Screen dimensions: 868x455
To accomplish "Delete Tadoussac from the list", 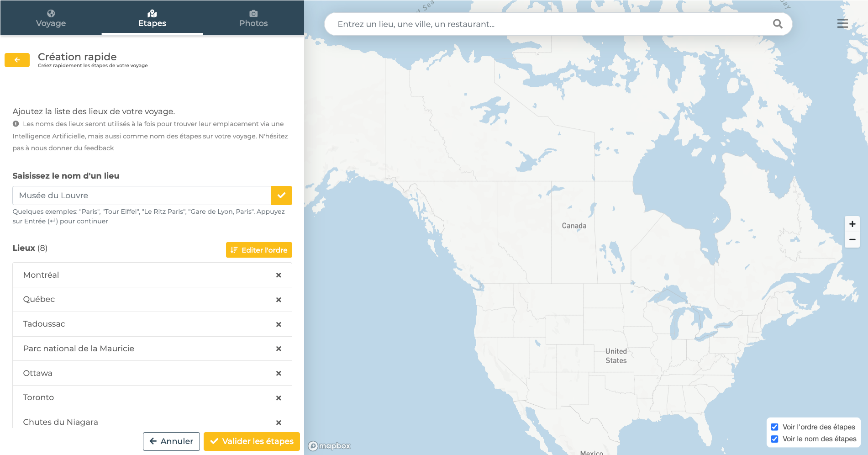I will 279,324.
